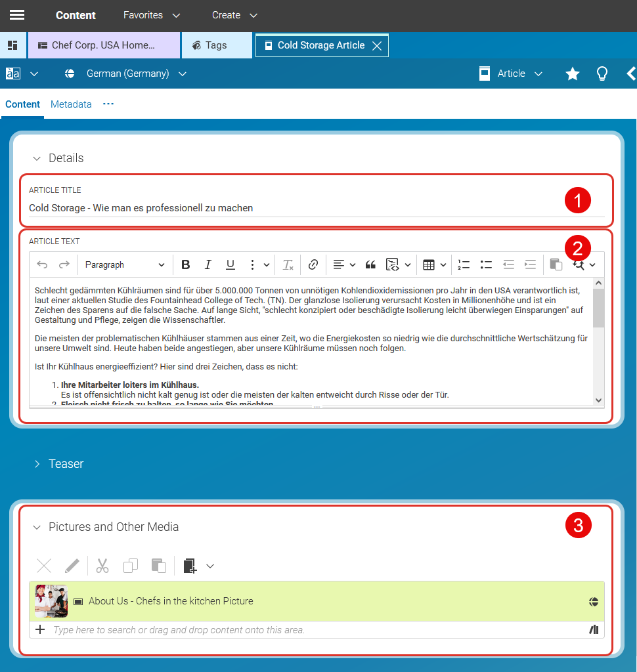
Task: Select the pencil edit icon in media toolbar
Action: 72,565
